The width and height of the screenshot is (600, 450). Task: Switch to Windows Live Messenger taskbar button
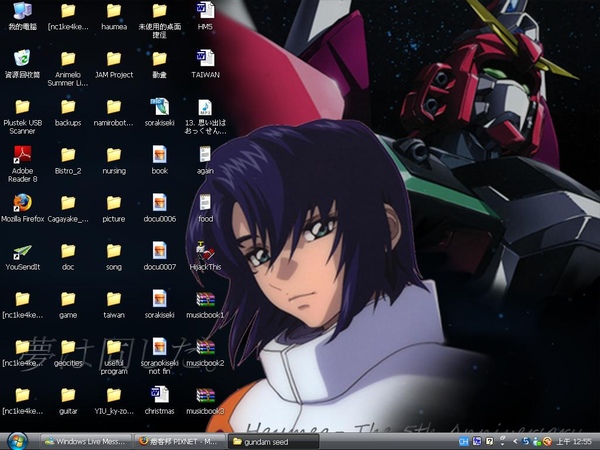(86, 442)
